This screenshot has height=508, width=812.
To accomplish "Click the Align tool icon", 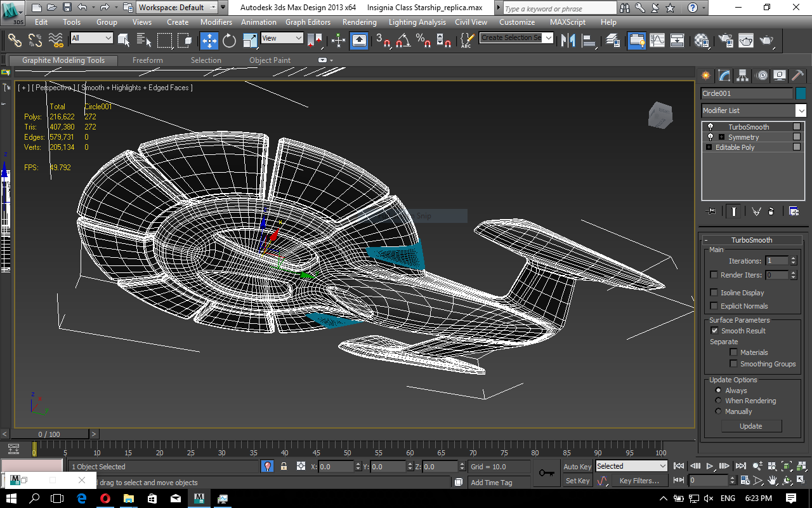I will (x=590, y=40).
